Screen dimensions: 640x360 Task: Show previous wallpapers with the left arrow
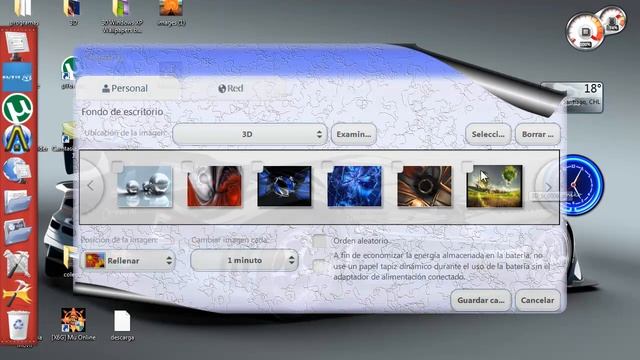coord(91,186)
